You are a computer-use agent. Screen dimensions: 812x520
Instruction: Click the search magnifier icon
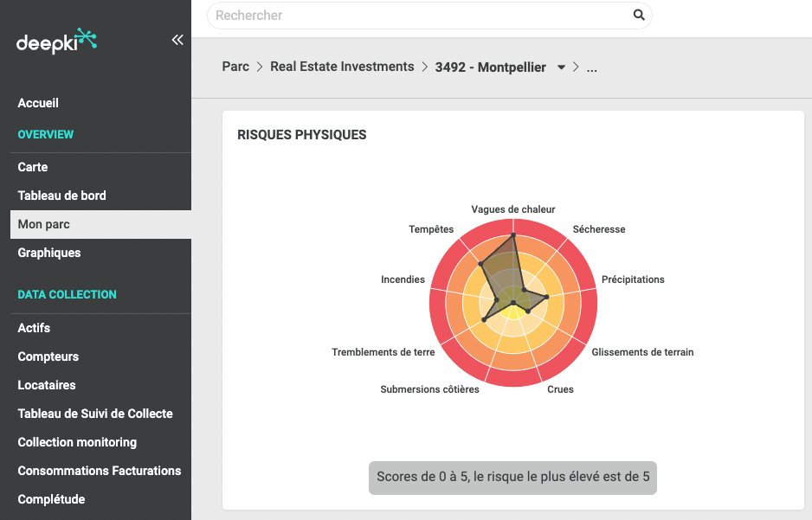(x=639, y=16)
